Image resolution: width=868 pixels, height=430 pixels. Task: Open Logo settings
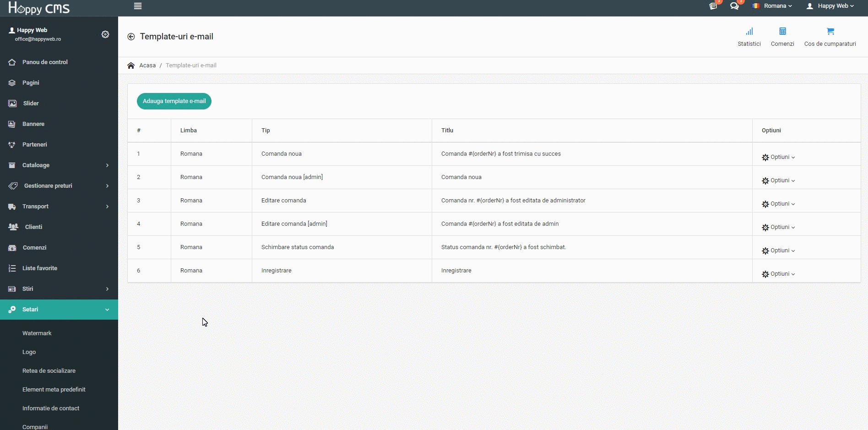[x=29, y=352]
